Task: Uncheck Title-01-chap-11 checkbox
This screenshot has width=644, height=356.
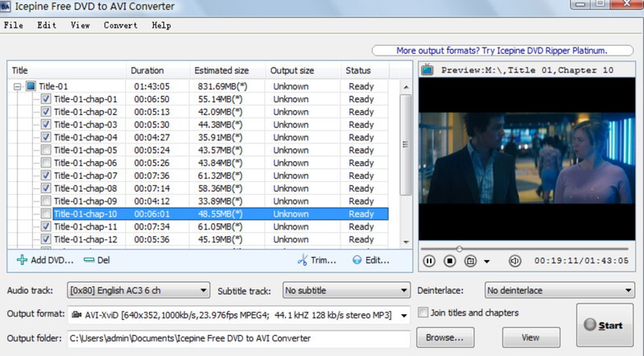Action: [46, 226]
